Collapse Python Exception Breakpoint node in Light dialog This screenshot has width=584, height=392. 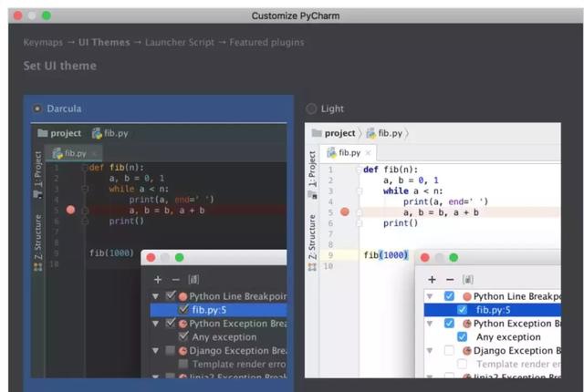click(x=430, y=324)
